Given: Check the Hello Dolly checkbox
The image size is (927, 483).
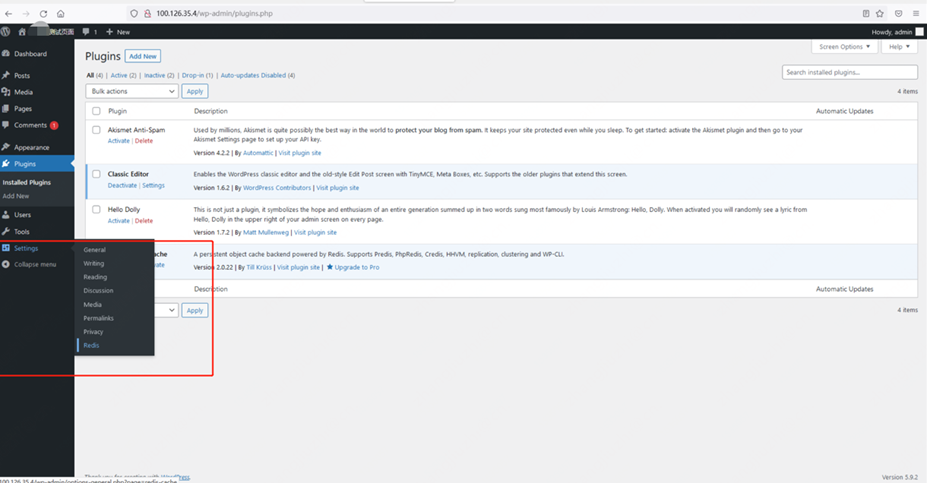Looking at the screenshot, I should [x=96, y=209].
